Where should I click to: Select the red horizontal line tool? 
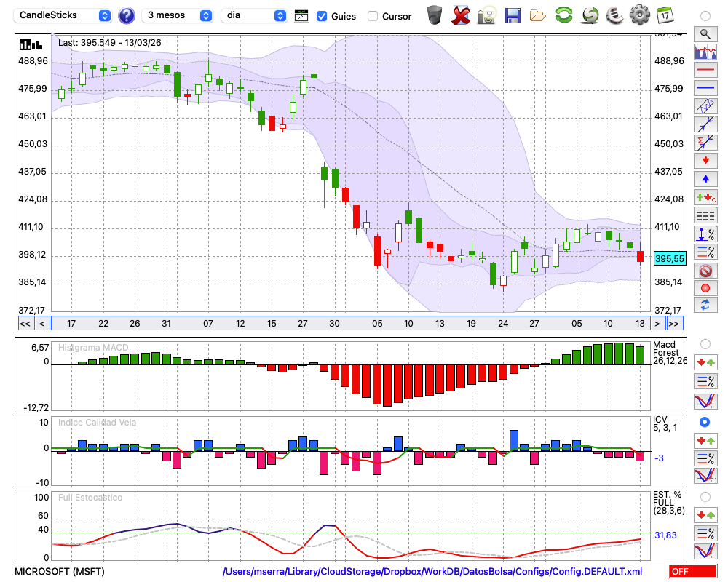pos(705,71)
